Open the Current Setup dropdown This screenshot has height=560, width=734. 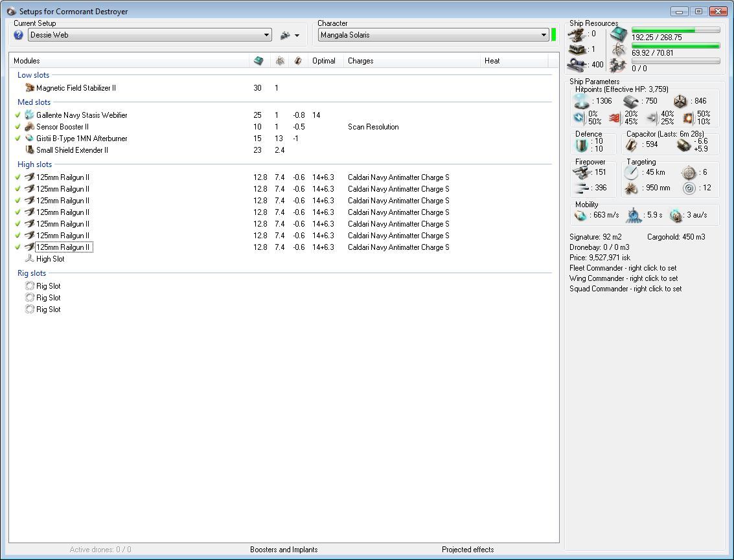point(267,35)
